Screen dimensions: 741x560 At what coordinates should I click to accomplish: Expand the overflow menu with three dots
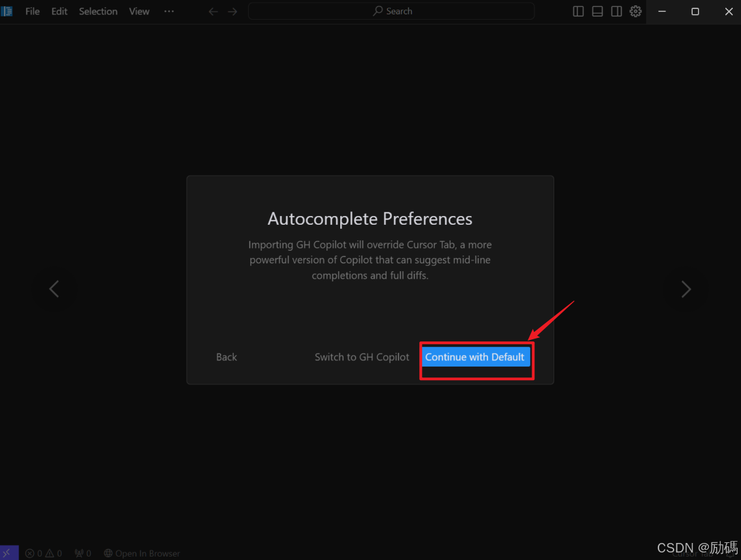168,12
